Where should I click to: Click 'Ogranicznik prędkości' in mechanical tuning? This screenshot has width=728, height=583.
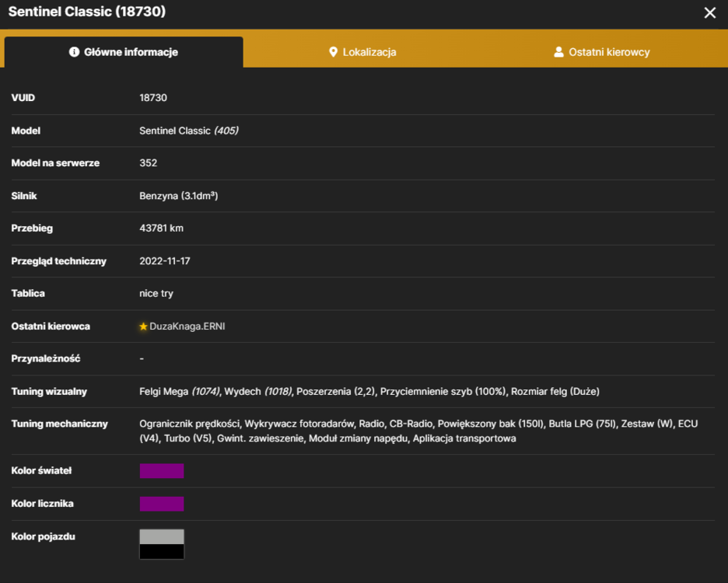[x=190, y=424]
